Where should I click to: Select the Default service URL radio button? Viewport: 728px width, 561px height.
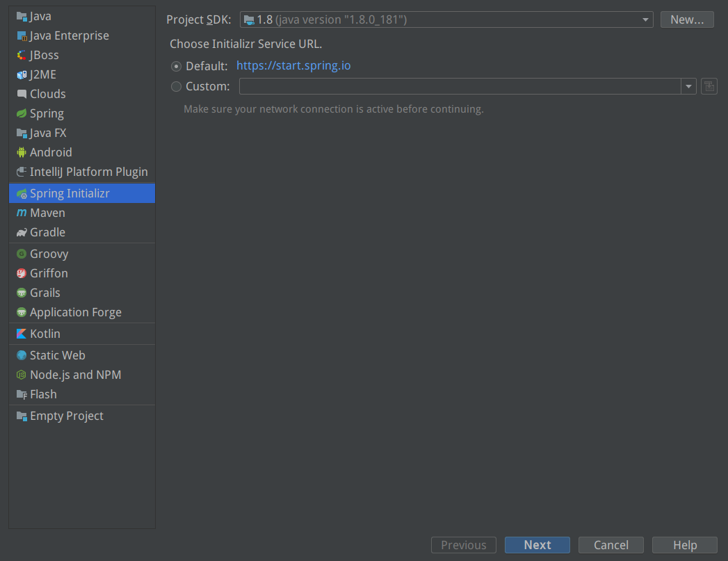point(176,66)
